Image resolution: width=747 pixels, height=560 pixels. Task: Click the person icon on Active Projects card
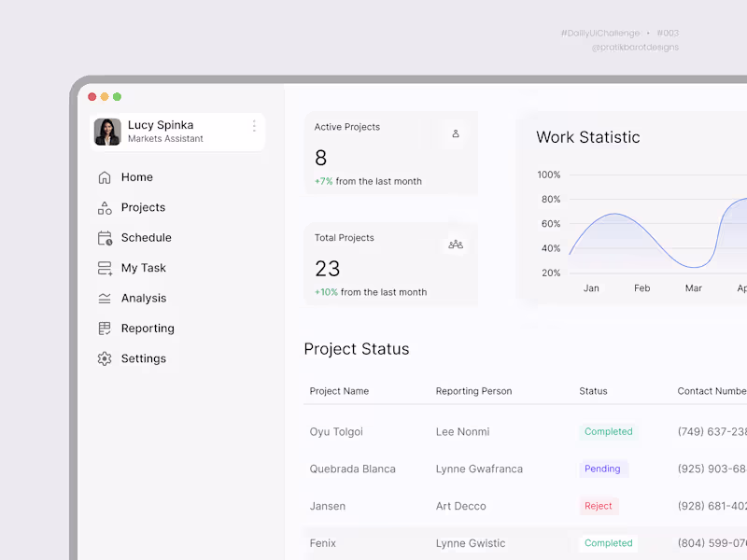coord(455,133)
